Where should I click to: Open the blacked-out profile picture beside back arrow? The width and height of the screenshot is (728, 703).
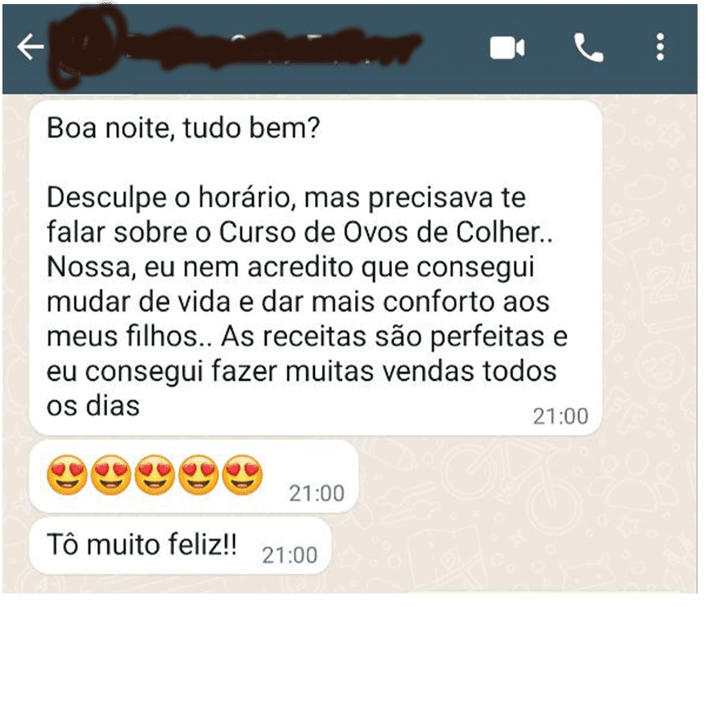click(x=86, y=47)
